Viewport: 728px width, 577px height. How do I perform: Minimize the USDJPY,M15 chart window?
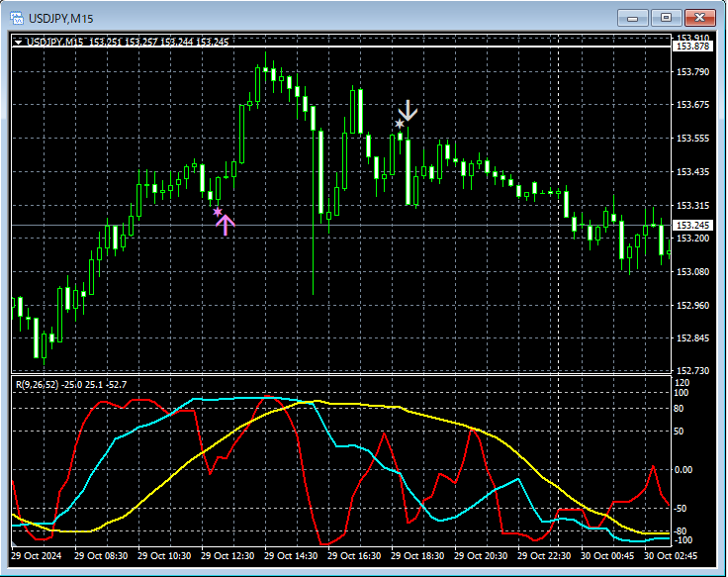tap(634, 17)
